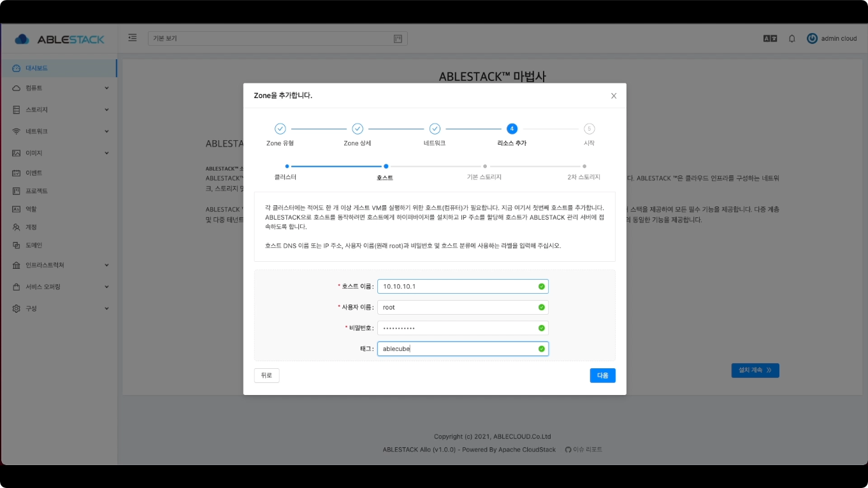Click the 설치 계속 button
Screen dimensions: 868x488
coord(755,370)
